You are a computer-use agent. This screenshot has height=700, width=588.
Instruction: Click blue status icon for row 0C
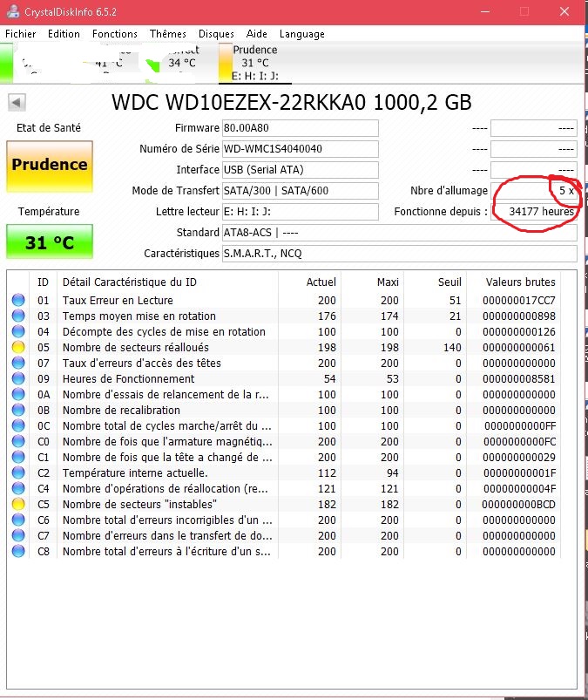(x=18, y=425)
